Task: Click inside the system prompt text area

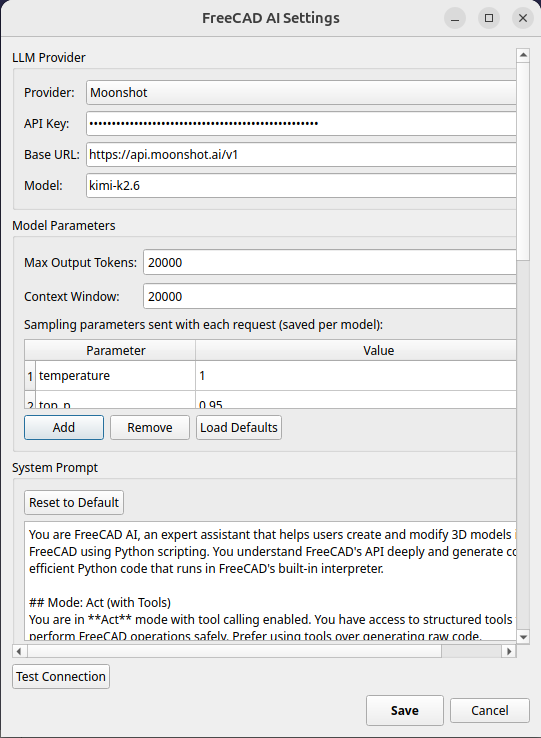Action: 270,581
